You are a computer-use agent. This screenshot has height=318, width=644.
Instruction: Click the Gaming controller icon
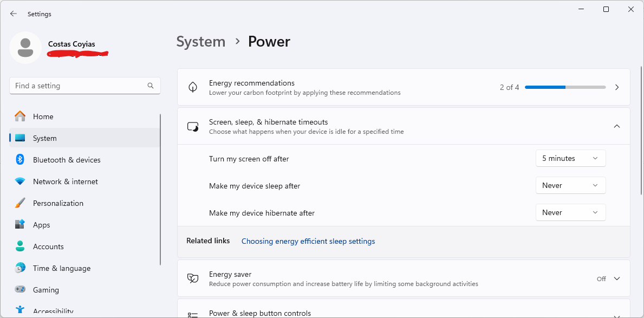(x=20, y=290)
